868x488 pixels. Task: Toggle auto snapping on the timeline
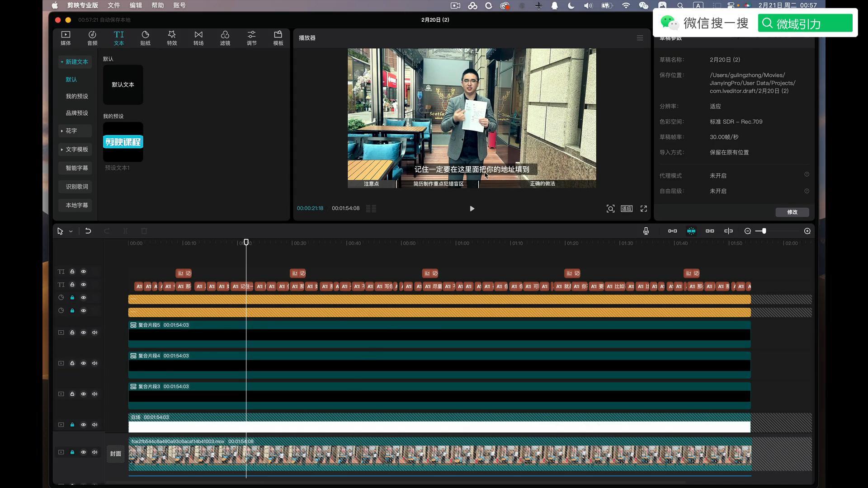[691, 231]
